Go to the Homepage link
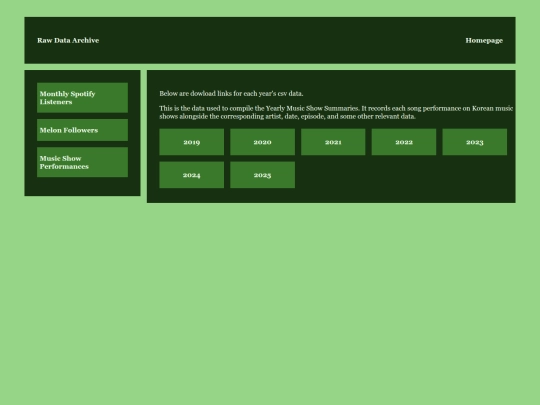The height and width of the screenshot is (405, 540). coord(484,40)
